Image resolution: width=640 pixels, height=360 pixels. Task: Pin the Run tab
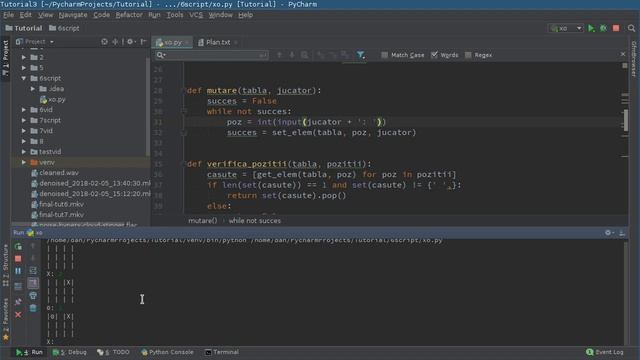[x=18, y=302]
